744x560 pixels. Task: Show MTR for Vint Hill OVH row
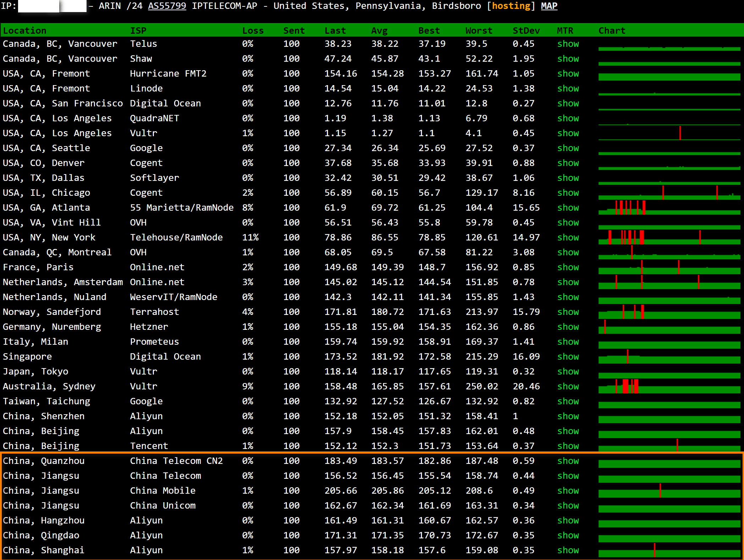click(x=568, y=222)
